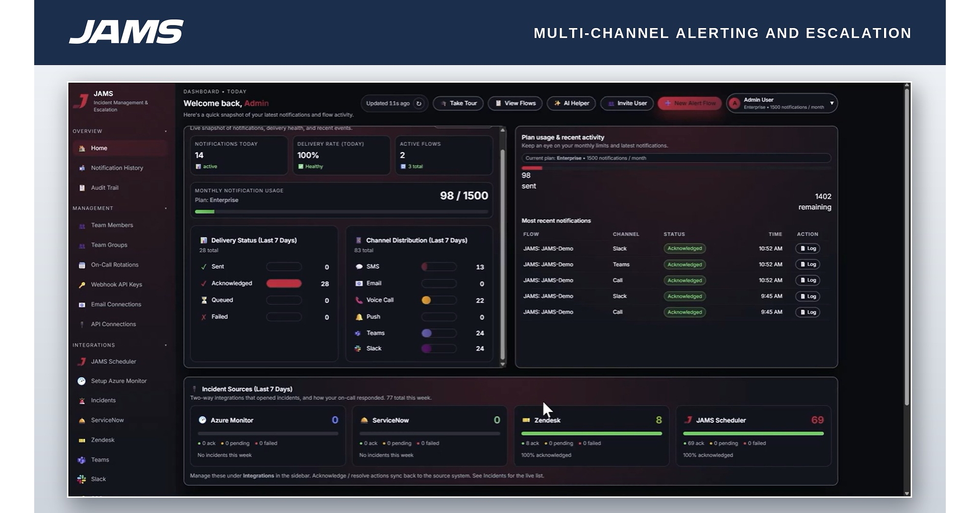Open the AI Helper
Viewport: 980px width, 513px height.
[x=571, y=103]
